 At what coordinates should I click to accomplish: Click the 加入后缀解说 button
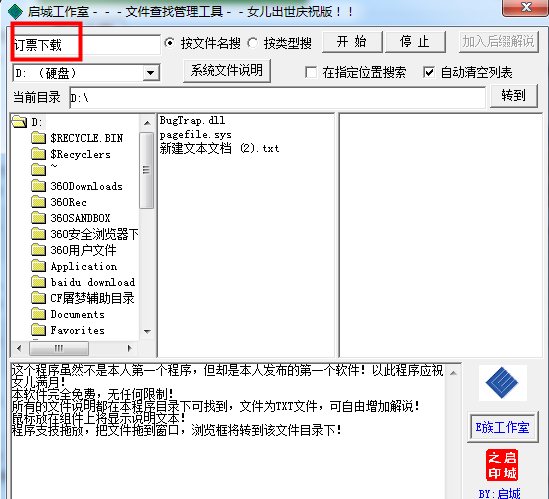click(x=499, y=42)
